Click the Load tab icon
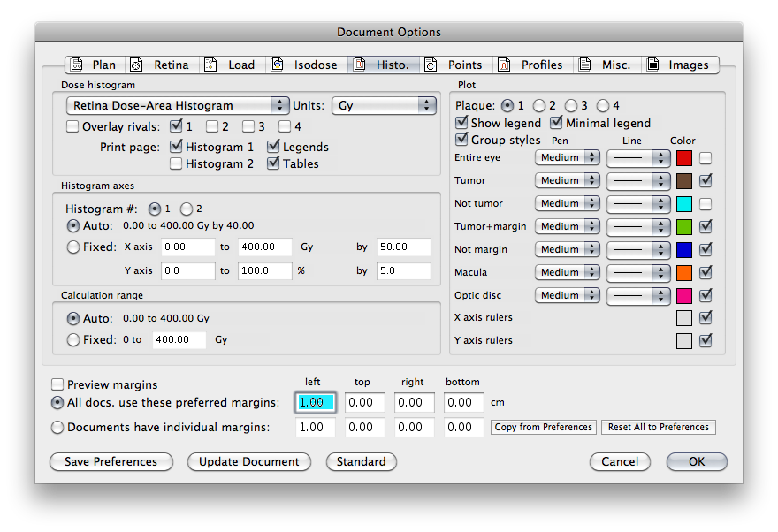778x532 pixels. click(210, 65)
